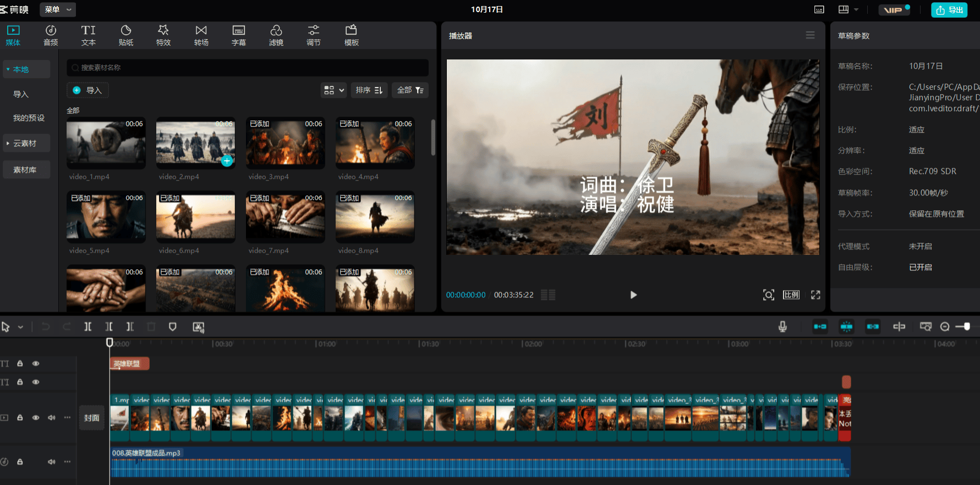Switch to the 字幕 captions tab
The height and width of the screenshot is (485, 980).
click(238, 35)
